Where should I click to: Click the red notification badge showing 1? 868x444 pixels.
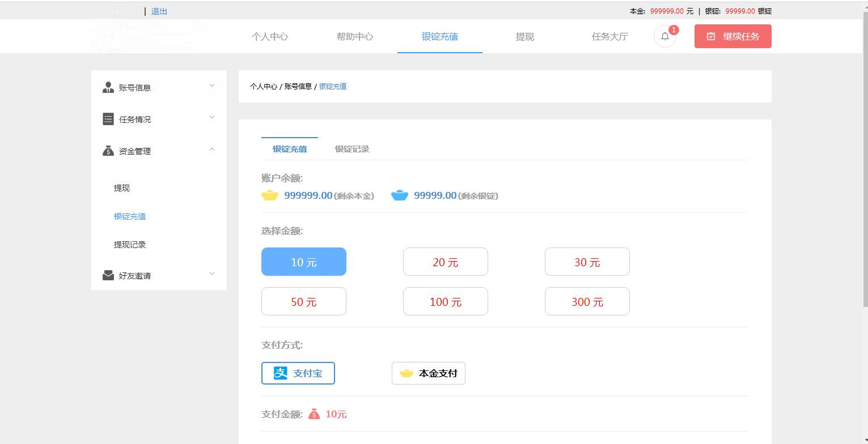[674, 30]
